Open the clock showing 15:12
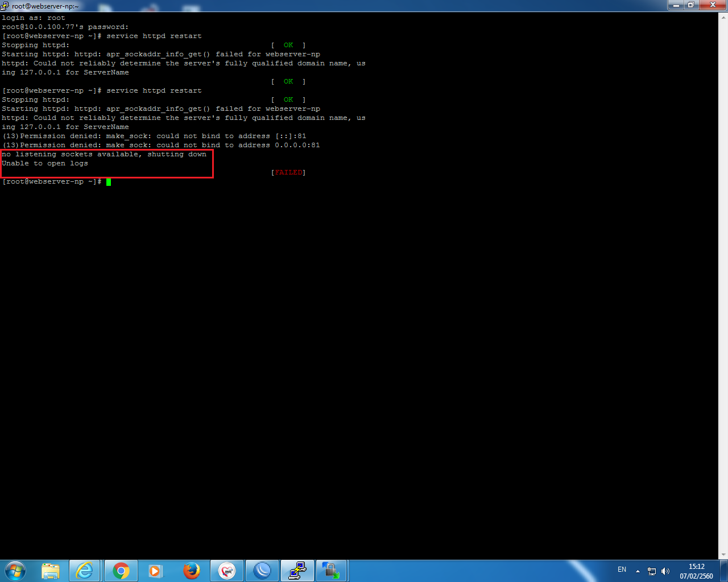 tap(696, 571)
